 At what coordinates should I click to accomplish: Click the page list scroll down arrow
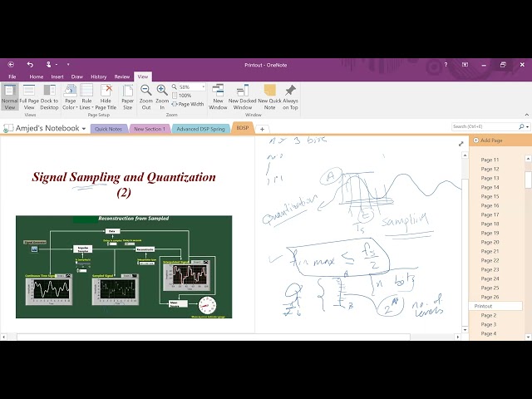coord(528,337)
